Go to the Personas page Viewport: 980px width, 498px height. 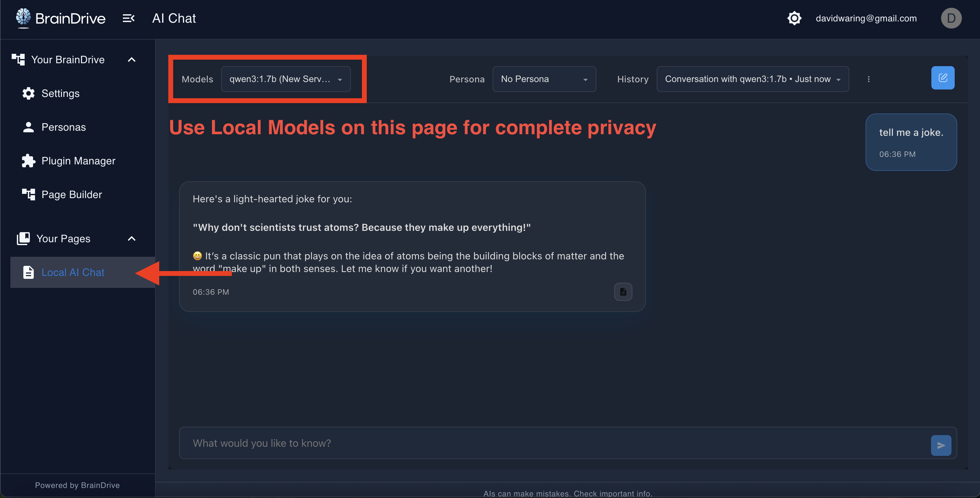[x=63, y=127]
